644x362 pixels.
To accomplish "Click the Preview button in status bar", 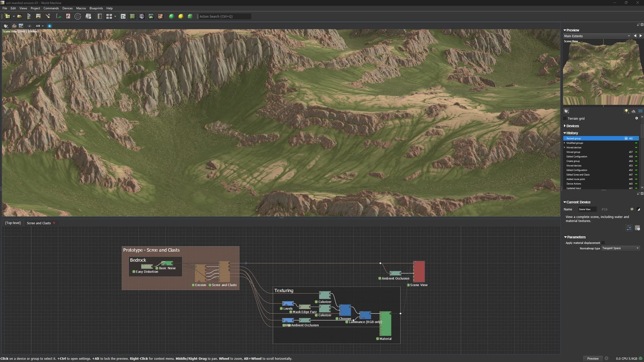I will (x=593, y=358).
